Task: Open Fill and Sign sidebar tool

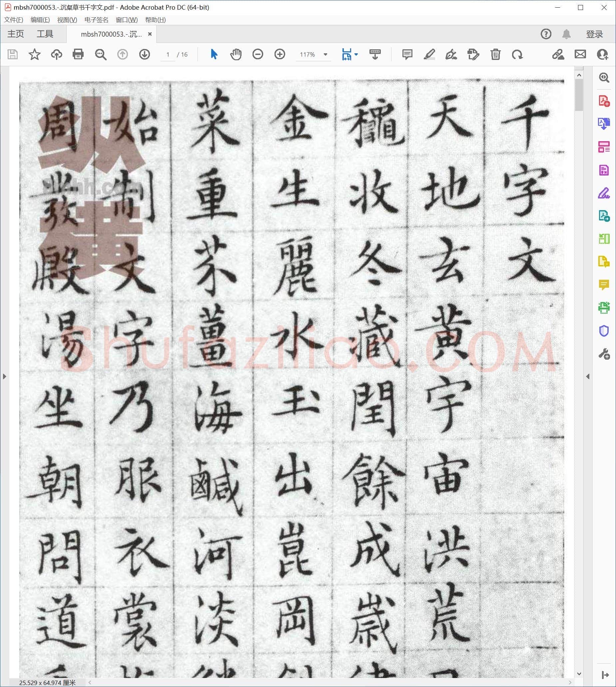Action: (604, 193)
